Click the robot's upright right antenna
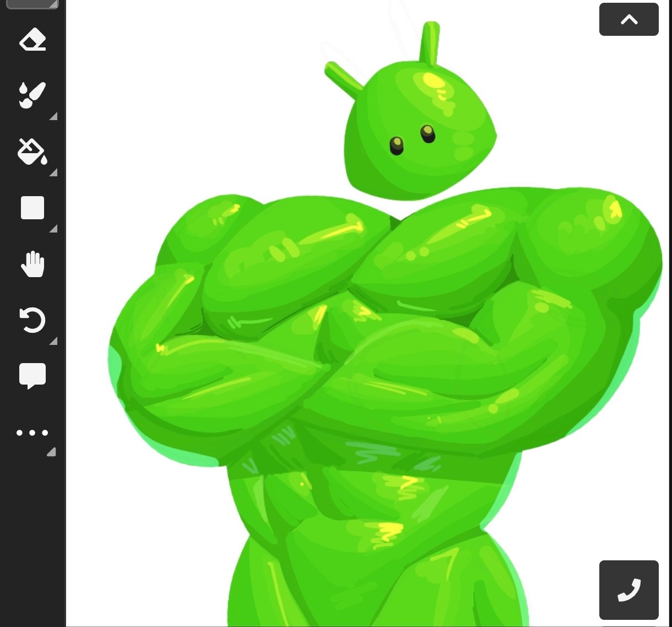672x627 pixels. click(x=430, y=43)
